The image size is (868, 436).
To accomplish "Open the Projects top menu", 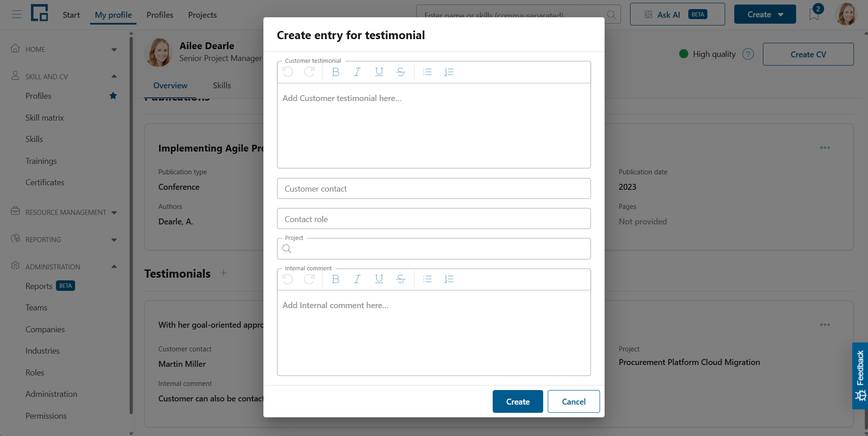I will click(202, 15).
